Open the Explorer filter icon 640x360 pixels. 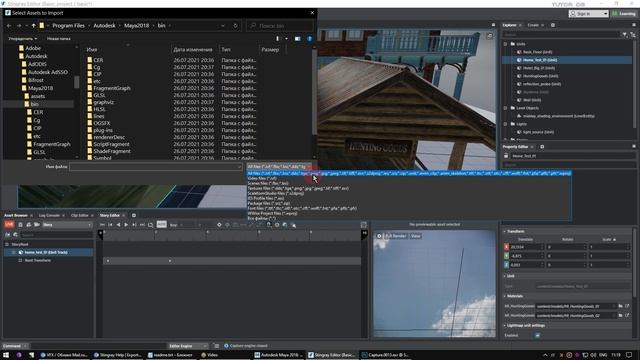pyautogui.click(x=625, y=35)
